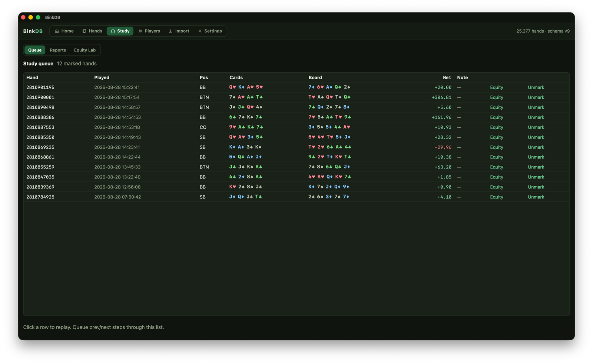Open Equity for hand 2810901195
The width and height of the screenshot is (593, 364).
point(497,87)
